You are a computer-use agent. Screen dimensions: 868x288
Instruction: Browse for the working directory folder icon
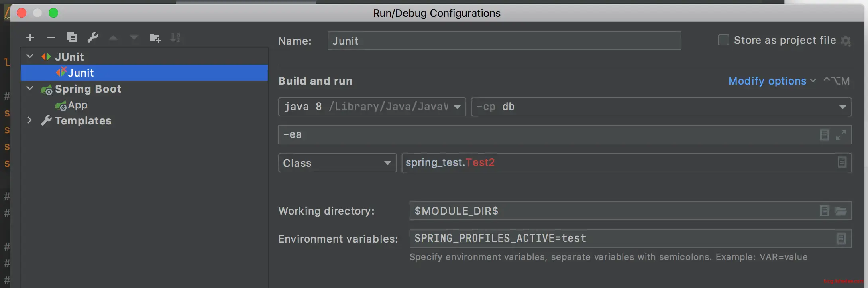(841, 211)
